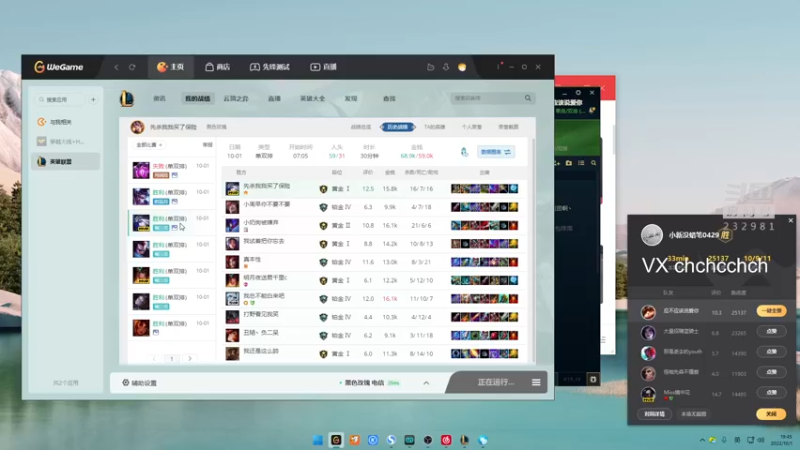Open the hamburger menu beside 正在运行
The height and width of the screenshot is (450, 800).
point(536,382)
